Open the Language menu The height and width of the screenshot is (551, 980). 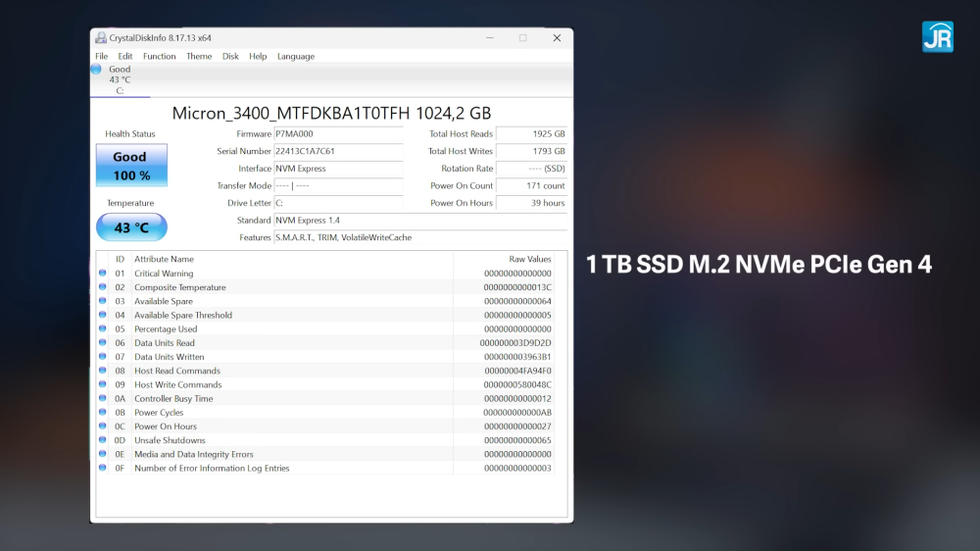click(296, 57)
